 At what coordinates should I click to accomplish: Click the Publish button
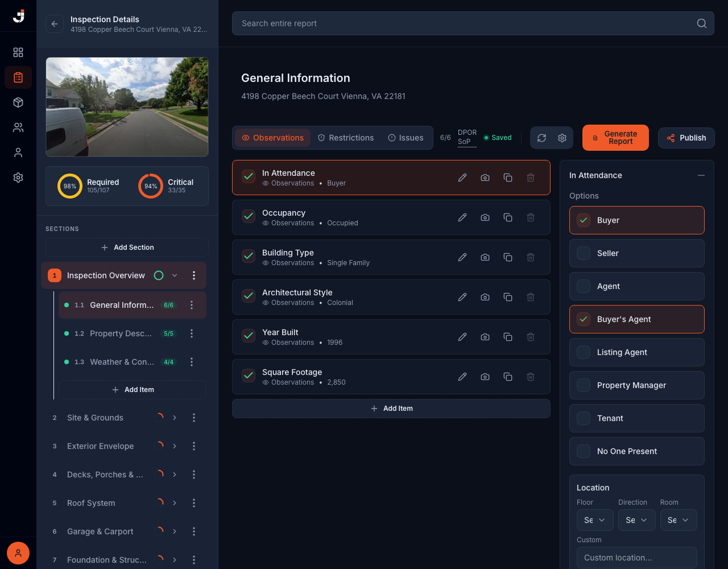(686, 138)
